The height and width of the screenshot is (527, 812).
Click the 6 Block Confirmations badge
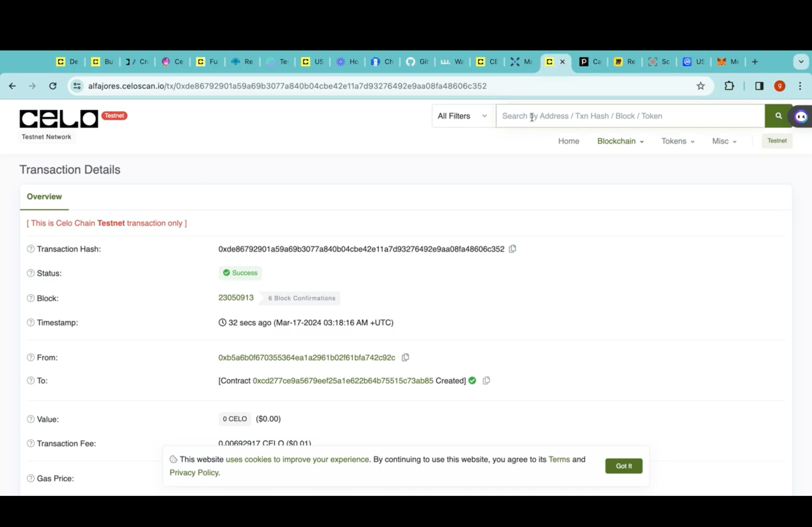[x=300, y=298]
